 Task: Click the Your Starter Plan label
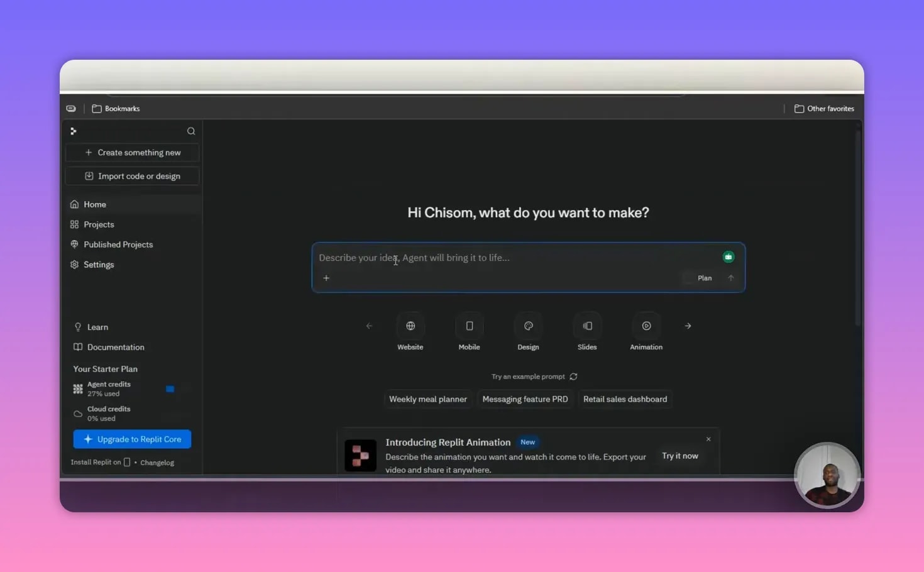pyautogui.click(x=105, y=369)
